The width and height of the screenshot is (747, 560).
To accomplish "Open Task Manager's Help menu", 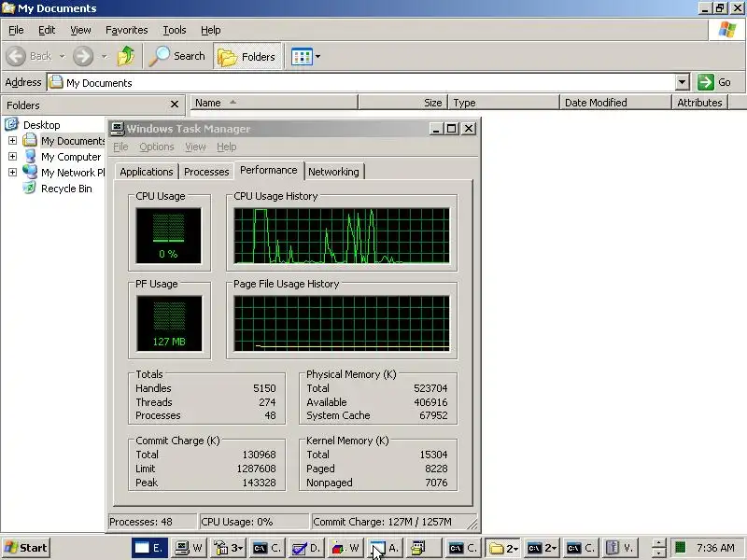I will pos(226,147).
